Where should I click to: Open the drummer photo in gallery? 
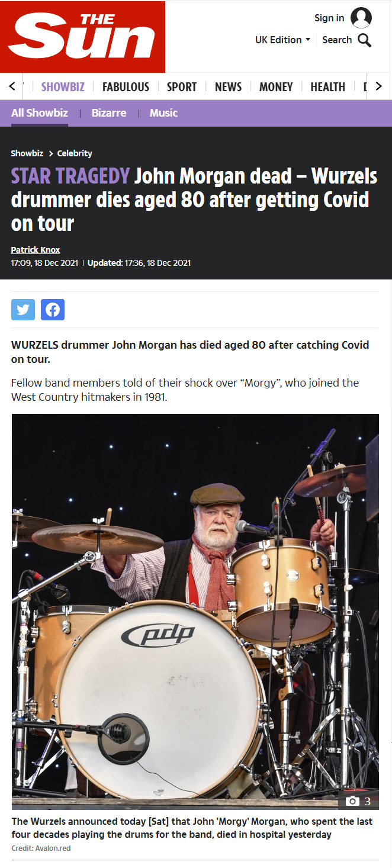click(x=195, y=611)
